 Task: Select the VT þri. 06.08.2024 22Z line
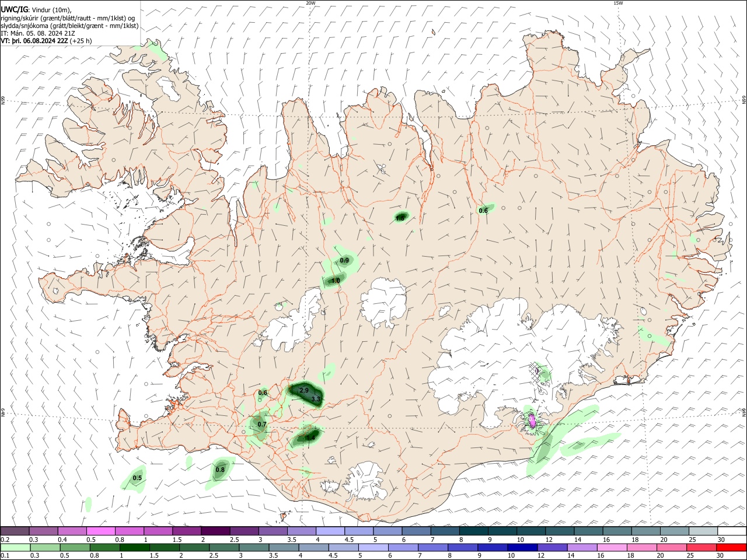46,41
